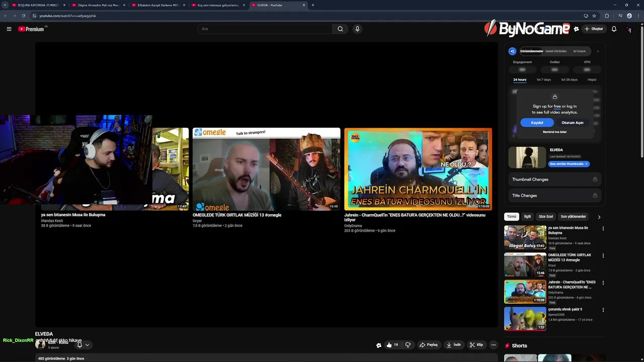Open See similar thumbnails link
Image resolution: width=644 pixels, height=362 pixels.
pos(569,164)
